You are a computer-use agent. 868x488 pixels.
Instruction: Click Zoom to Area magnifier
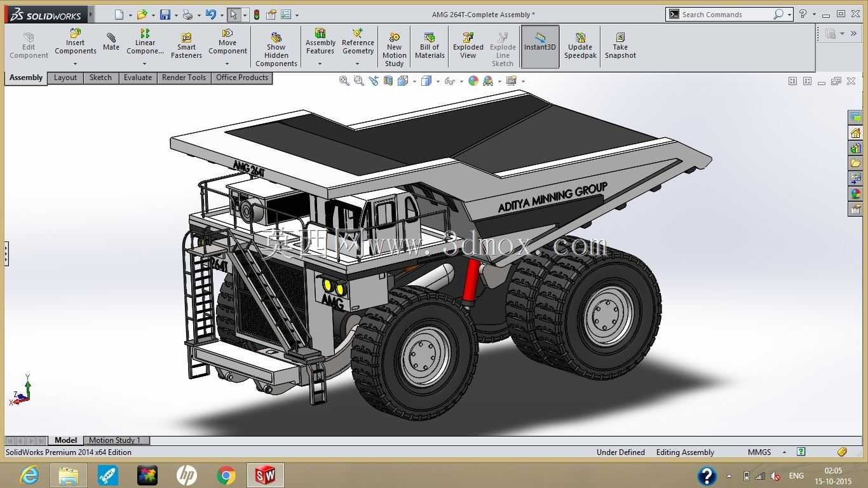coord(358,81)
